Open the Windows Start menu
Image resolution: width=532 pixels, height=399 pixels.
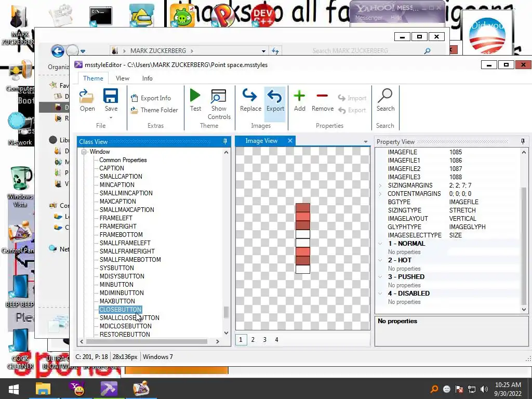(x=14, y=389)
